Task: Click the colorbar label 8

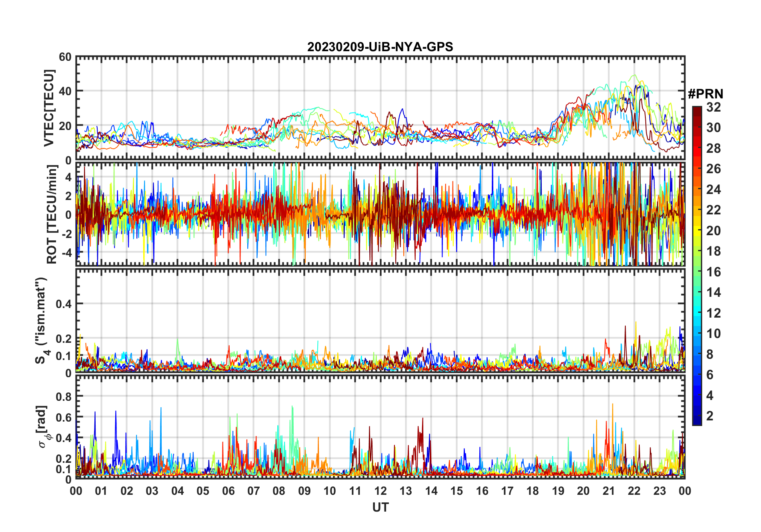Action: point(710,354)
